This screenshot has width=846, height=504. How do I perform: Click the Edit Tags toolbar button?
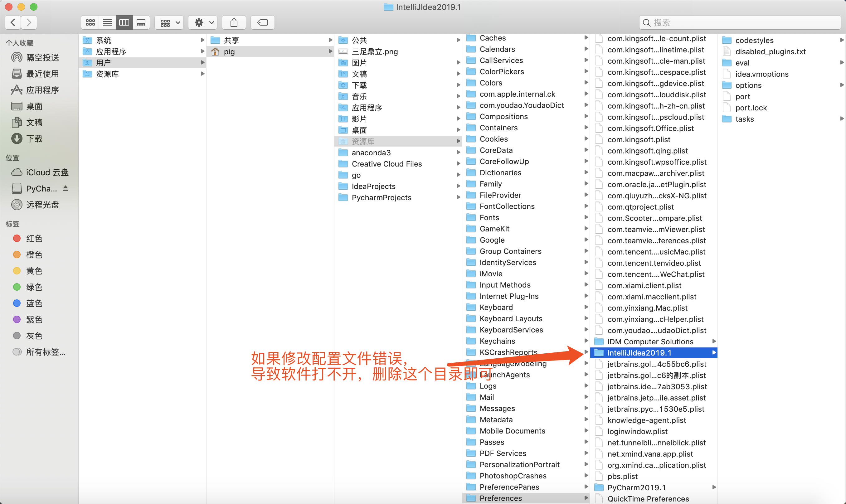tap(263, 22)
